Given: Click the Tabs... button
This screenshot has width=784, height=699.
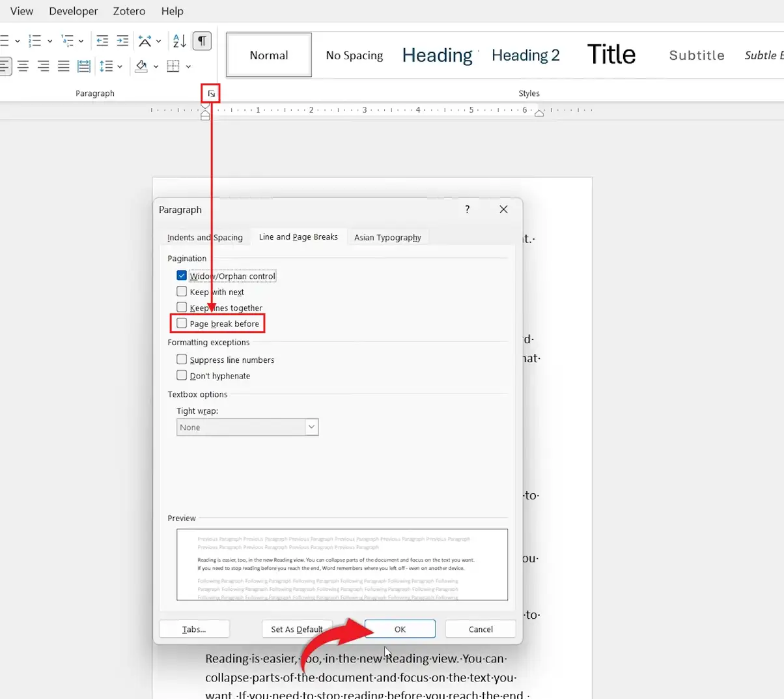Looking at the screenshot, I should coord(194,629).
